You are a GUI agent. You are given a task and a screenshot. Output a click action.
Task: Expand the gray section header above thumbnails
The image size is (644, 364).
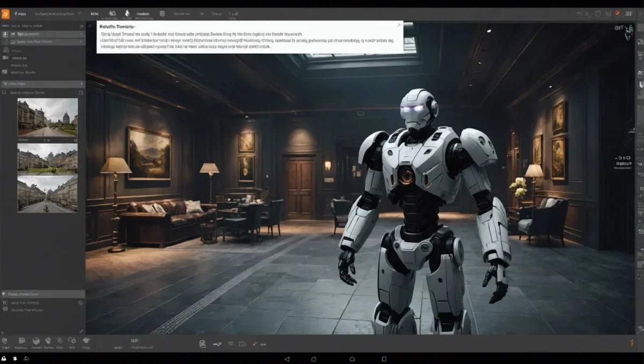coord(42,84)
